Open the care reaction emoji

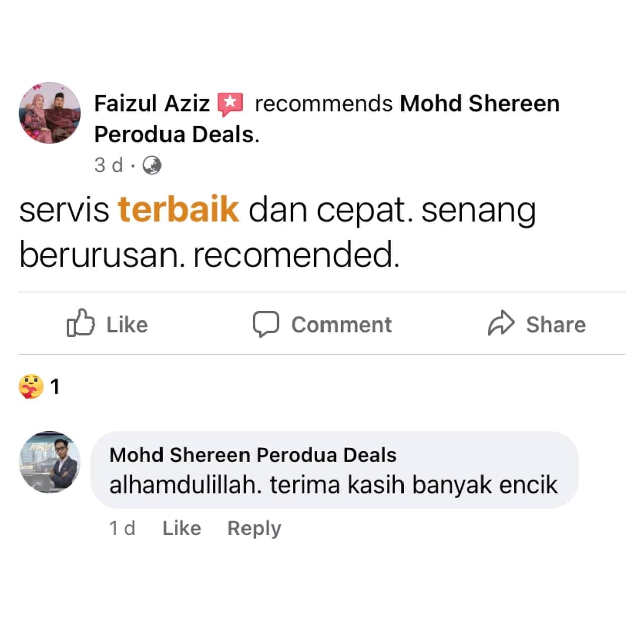pos(31,387)
